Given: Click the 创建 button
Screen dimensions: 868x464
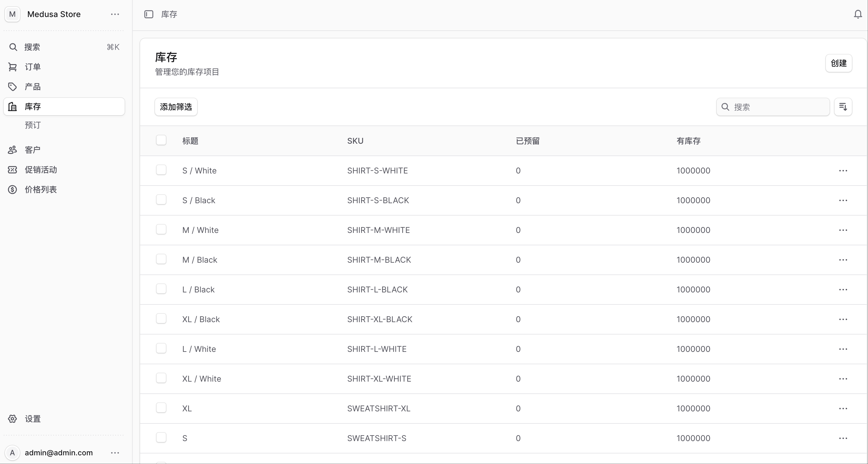Looking at the screenshot, I should (839, 63).
